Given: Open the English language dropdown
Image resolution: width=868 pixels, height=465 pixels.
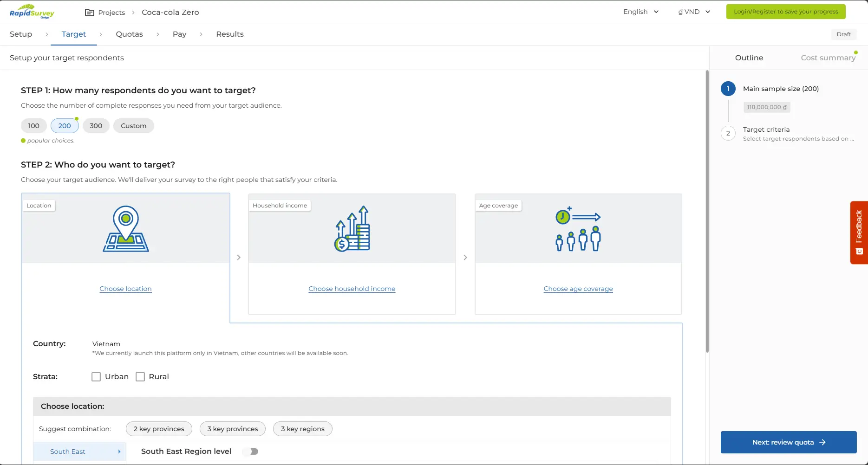Looking at the screenshot, I should point(641,12).
